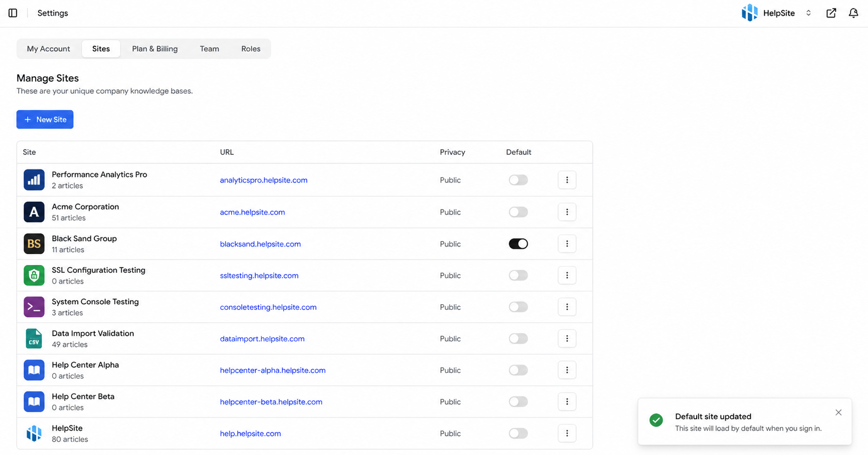Click SSL Configuration Testing shield icon
Viewport: 868px width, 455px height.
[34, 276]
